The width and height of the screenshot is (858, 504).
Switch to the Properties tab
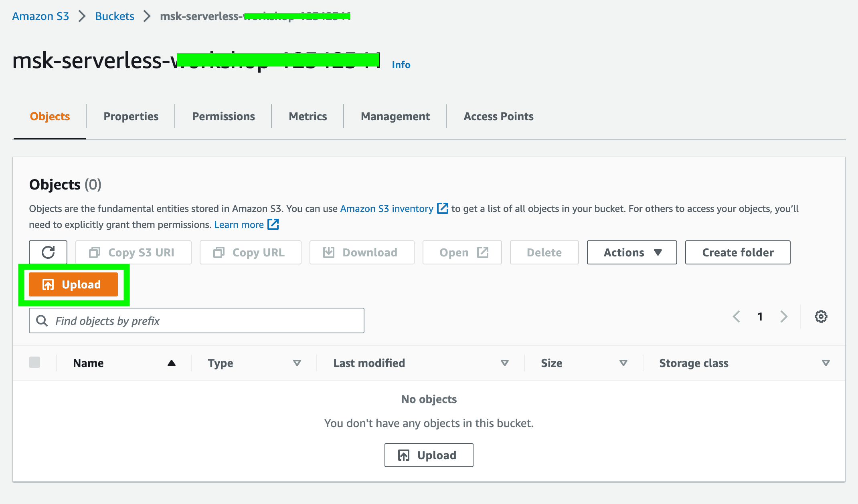pos(131,116)
